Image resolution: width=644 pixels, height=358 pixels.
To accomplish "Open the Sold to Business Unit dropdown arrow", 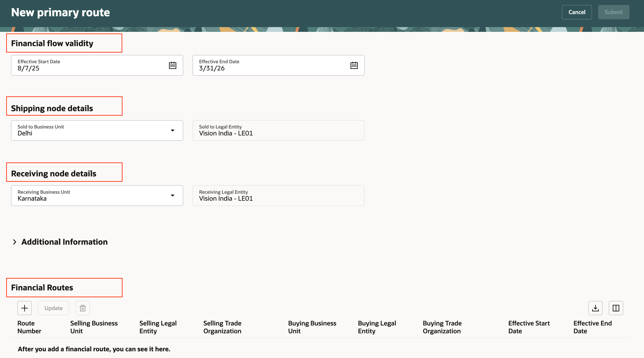I will [x=172, y=131].
